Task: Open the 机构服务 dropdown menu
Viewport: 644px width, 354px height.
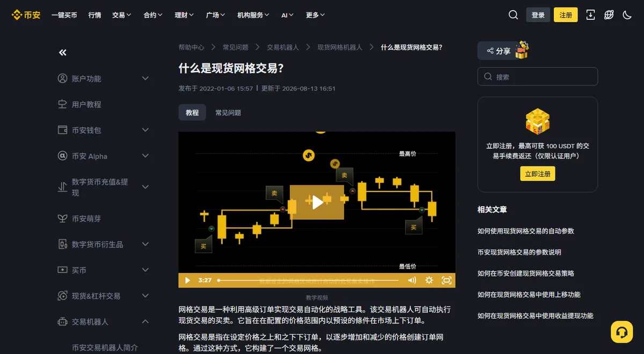Action: coord(253,15)
